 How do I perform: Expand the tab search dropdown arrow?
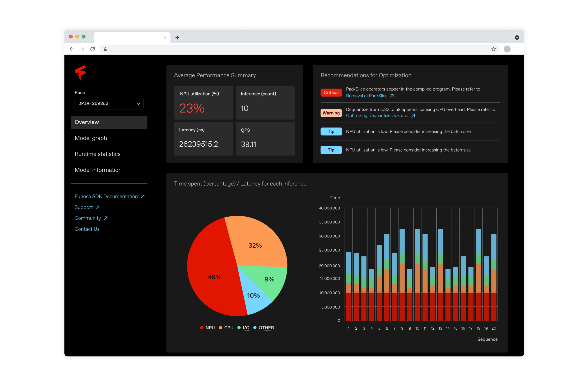pos(517,38)
